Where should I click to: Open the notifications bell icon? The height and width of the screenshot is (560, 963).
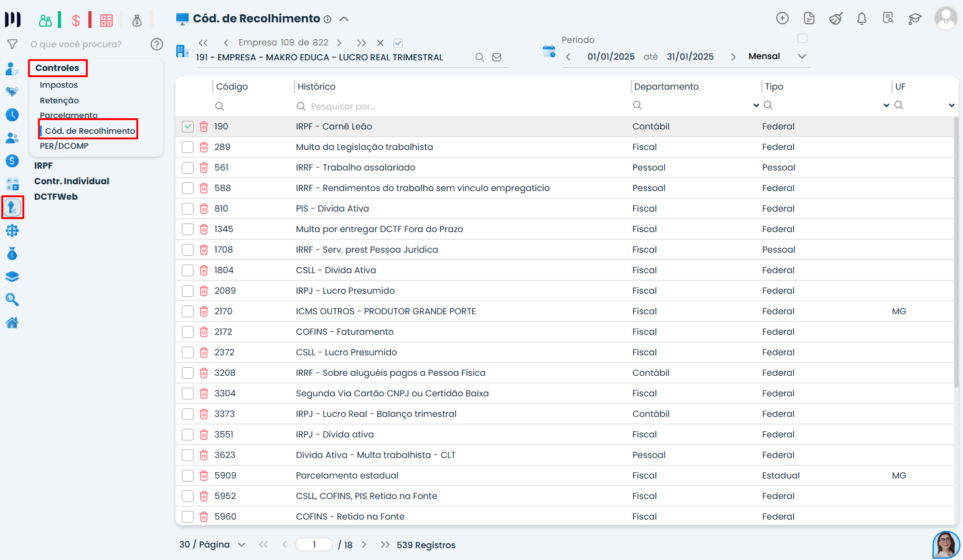click(862, 19)
